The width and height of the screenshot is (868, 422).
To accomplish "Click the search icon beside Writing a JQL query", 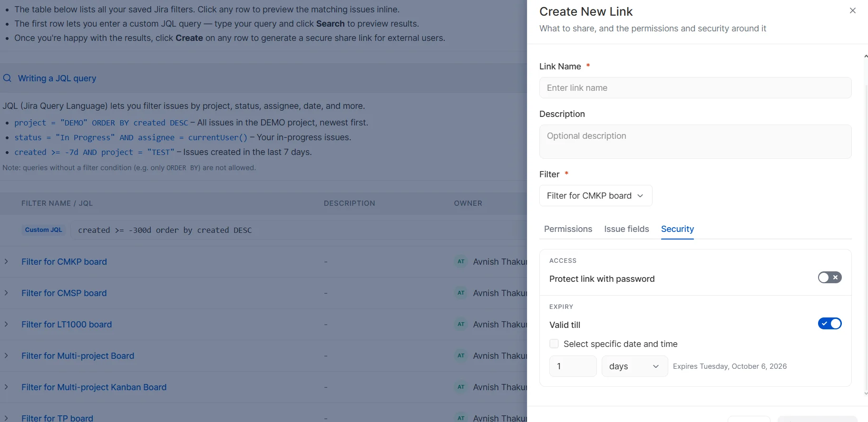I will 7,78.
